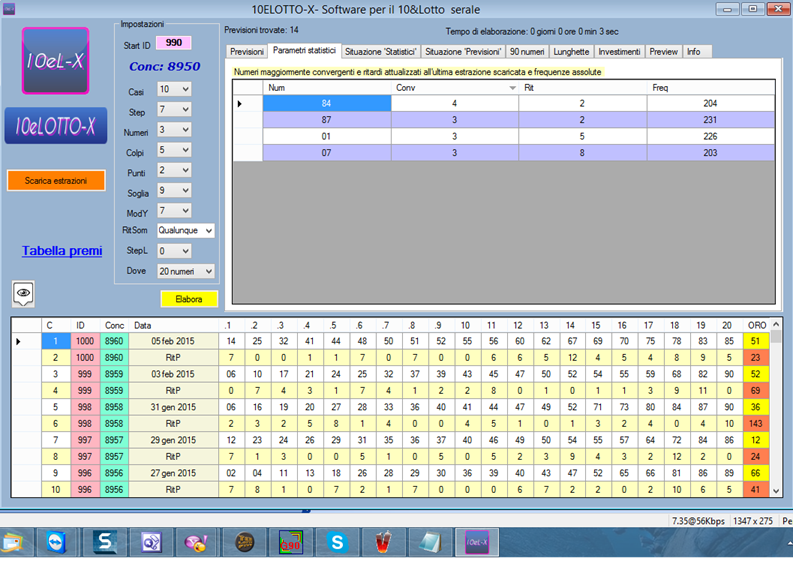Select the Num cell 01
This screenshot has width=793, height=576.
(x=327, y=137)
